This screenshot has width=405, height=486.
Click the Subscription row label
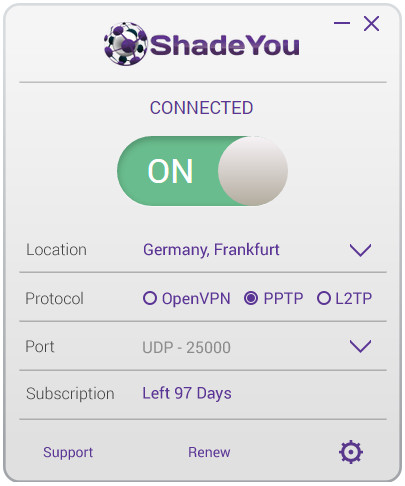(70, 394)
